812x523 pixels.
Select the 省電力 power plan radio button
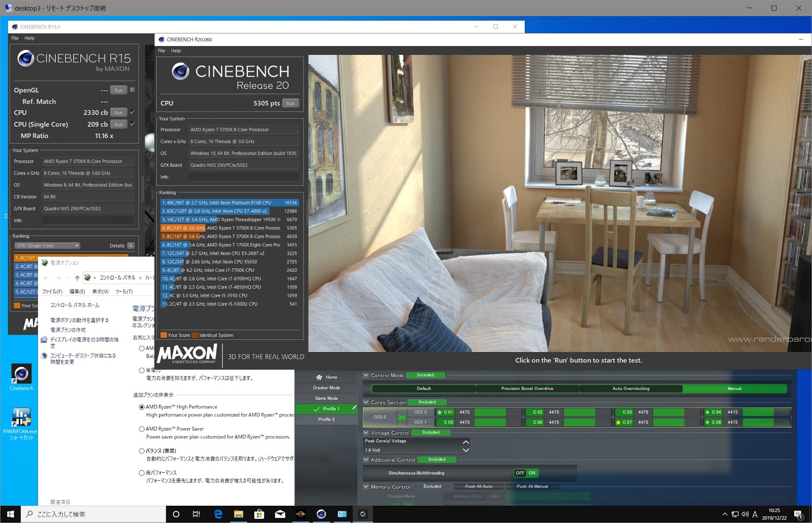(142, 370)
